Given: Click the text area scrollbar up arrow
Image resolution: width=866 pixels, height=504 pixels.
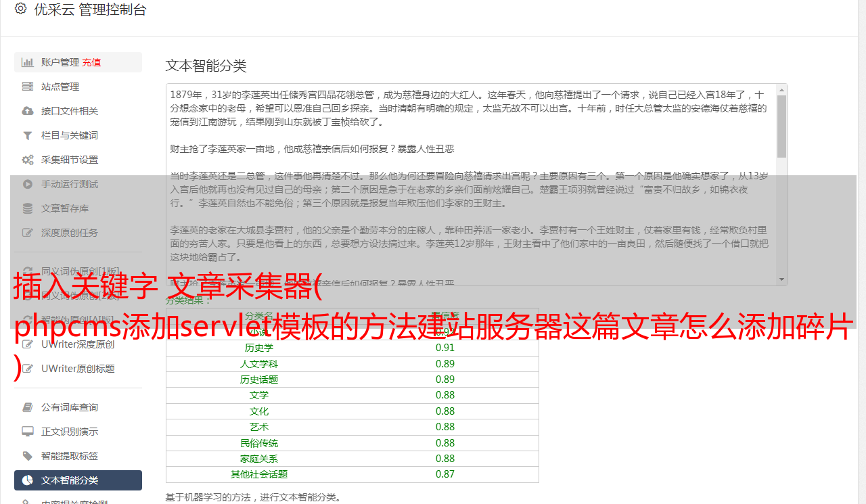Looking at the screenshot, I should (x=782, y=89).
